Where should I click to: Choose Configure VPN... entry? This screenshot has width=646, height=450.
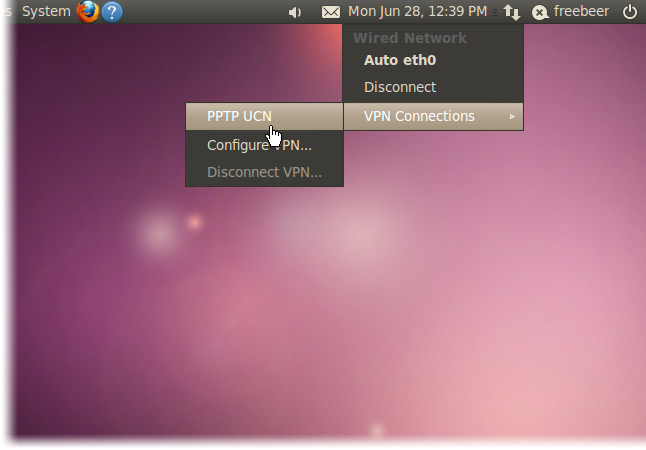[264, 145]
